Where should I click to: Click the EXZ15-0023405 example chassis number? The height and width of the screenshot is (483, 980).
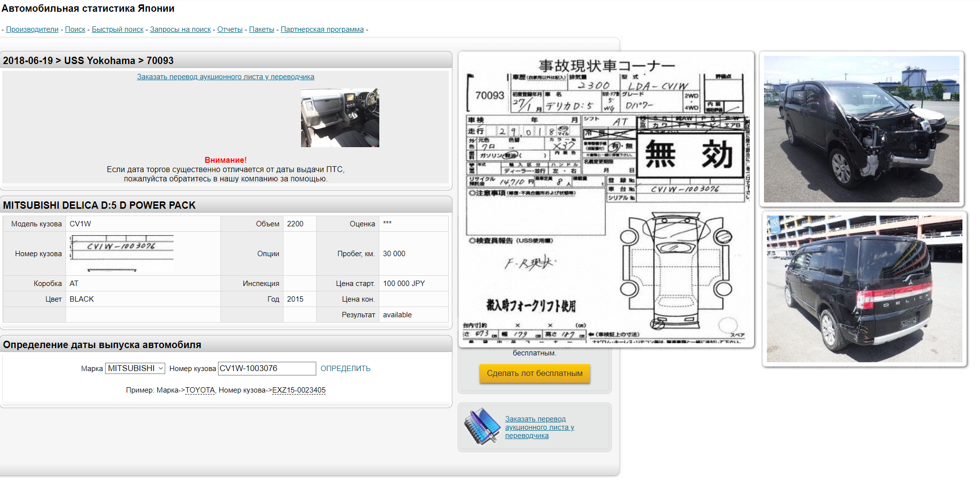299,390
